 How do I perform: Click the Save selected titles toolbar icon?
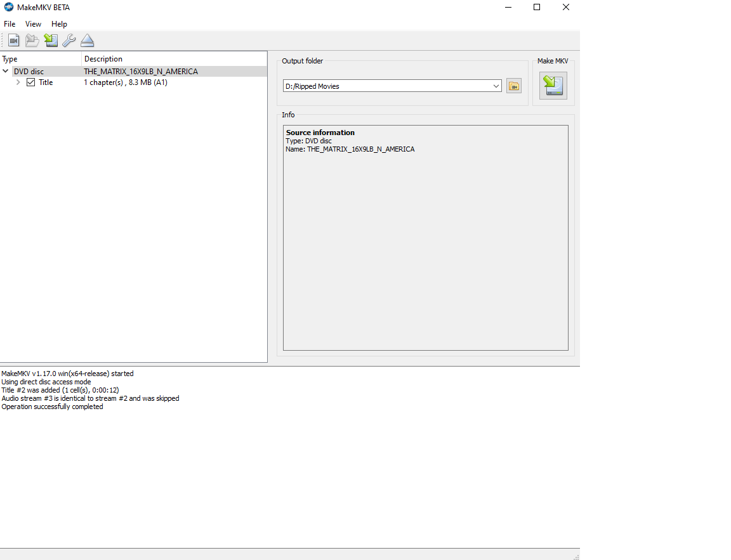click(51, 41)
